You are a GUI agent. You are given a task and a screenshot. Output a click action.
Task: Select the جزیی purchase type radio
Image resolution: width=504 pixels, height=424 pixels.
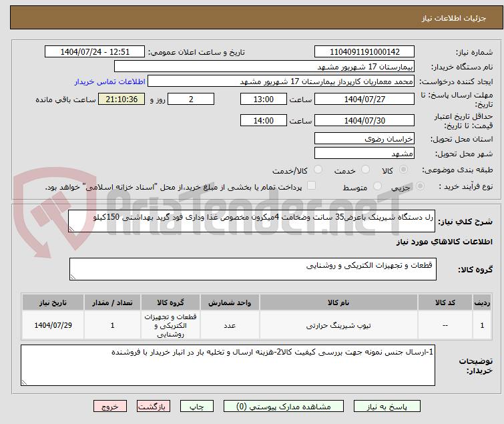[420, 186]
